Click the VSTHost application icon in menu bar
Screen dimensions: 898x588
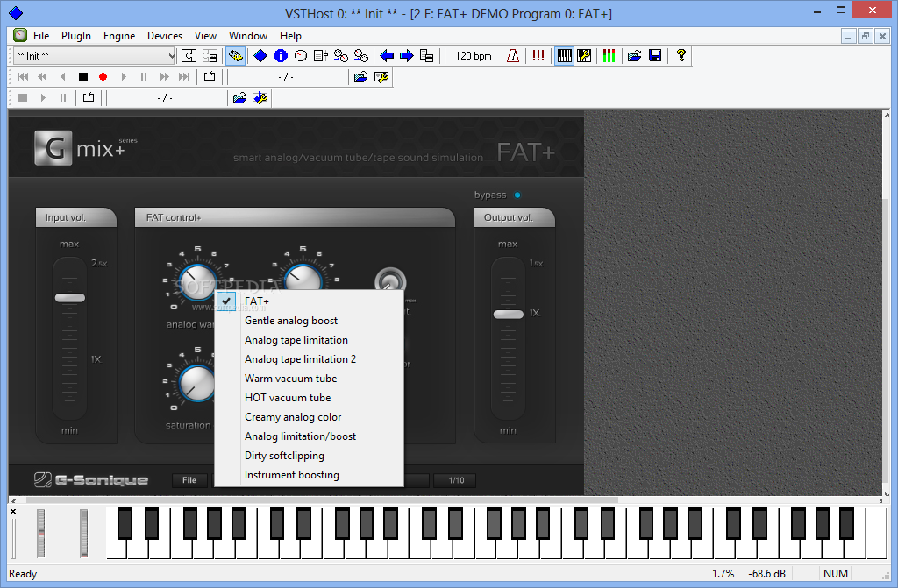click(x=20, y=36)
